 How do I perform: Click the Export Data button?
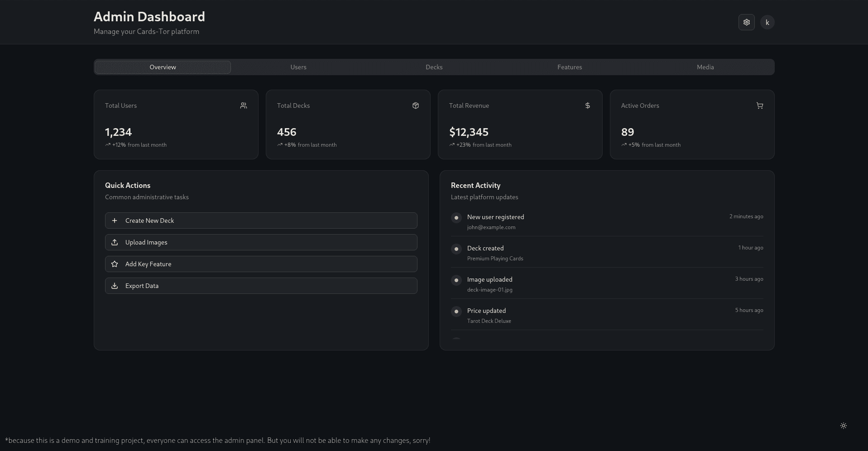261,286
